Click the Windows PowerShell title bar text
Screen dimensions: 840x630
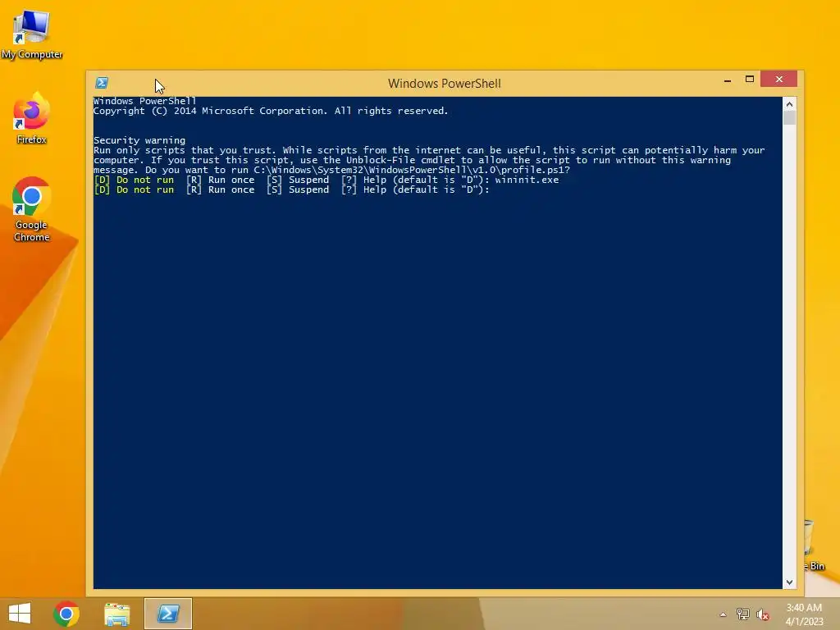[444, 84]
